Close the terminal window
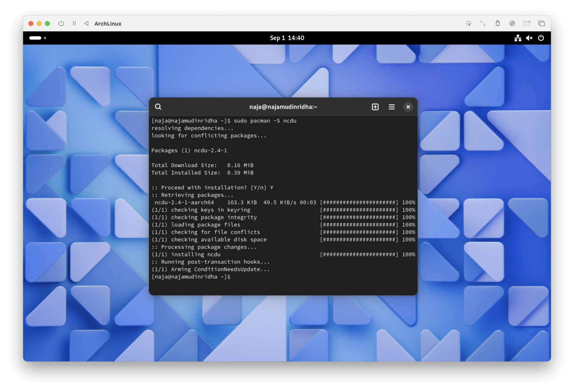The height and width of the screenshot is (392, 574). pos(408,107)
